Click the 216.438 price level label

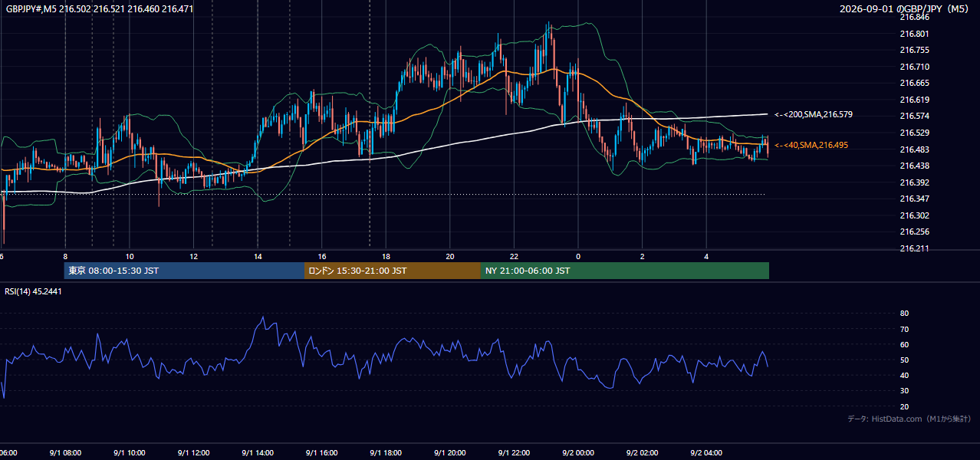pos(914,166)
